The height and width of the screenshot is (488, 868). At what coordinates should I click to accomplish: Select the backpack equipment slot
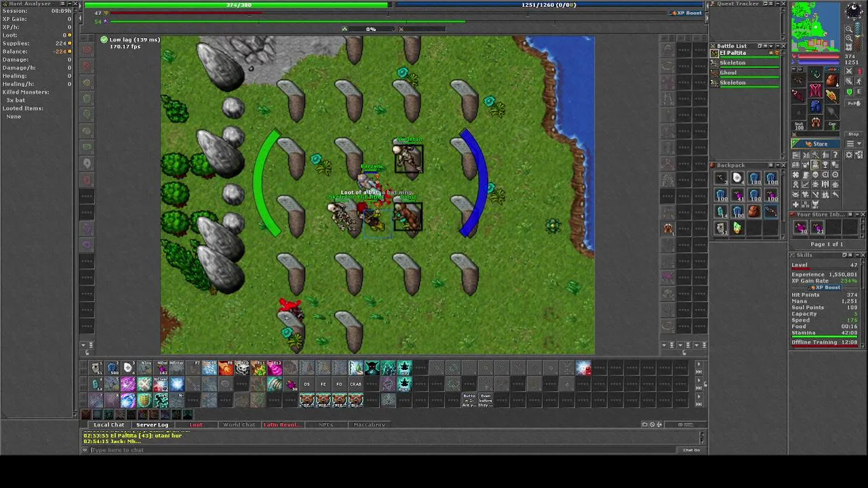832,80
